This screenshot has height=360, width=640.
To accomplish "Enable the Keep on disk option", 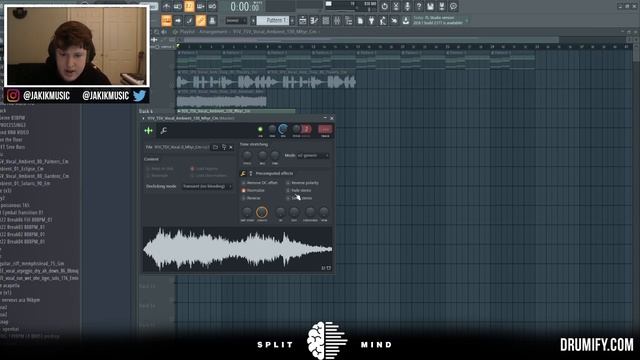I will point(160,169).
